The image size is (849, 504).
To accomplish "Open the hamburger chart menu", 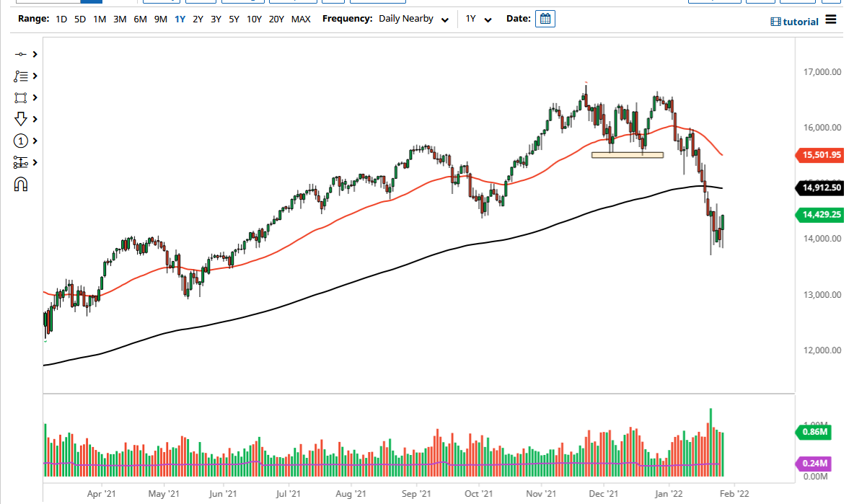I will 831,21.
